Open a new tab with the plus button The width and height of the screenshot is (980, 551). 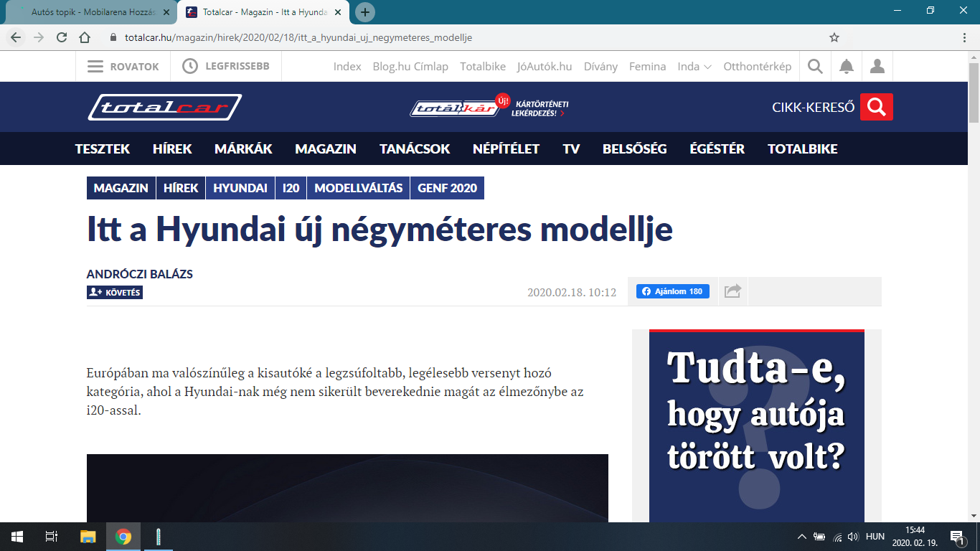coord(365,12)
